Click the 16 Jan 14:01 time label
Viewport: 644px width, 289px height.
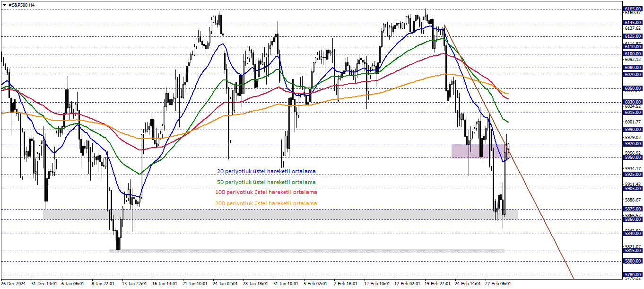tap(165, 284)
